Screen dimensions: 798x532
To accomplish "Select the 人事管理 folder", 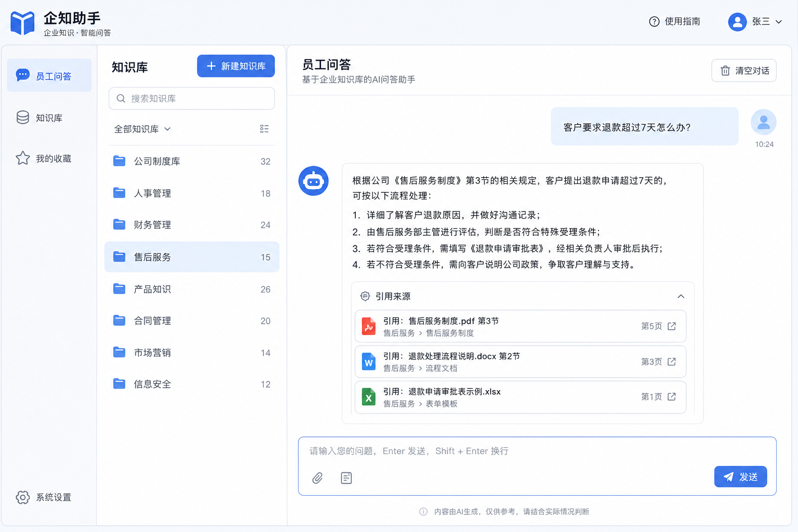I will (x=192, y=193).
